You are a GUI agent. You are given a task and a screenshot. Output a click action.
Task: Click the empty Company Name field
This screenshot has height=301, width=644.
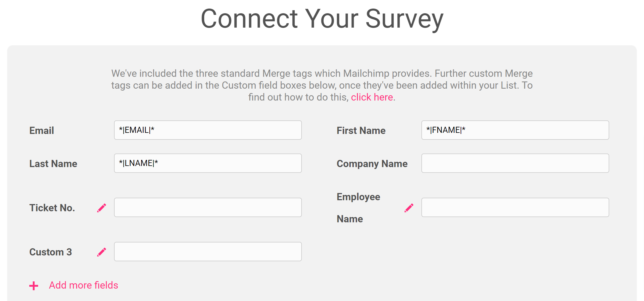pyautogui.click(x=515, y=163)
